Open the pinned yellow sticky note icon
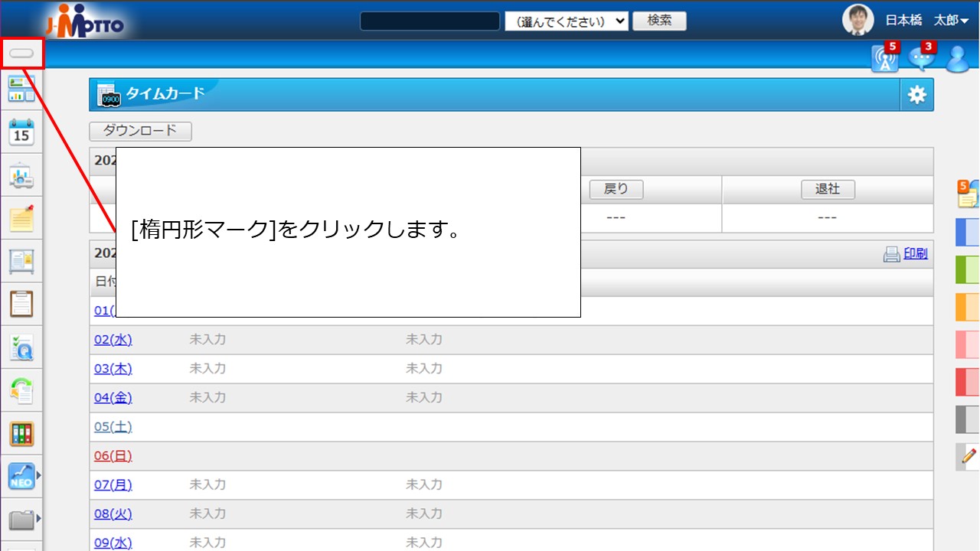The width and height of the screenshot is (980, 551). pyautogui.click(x=21, y=219)
